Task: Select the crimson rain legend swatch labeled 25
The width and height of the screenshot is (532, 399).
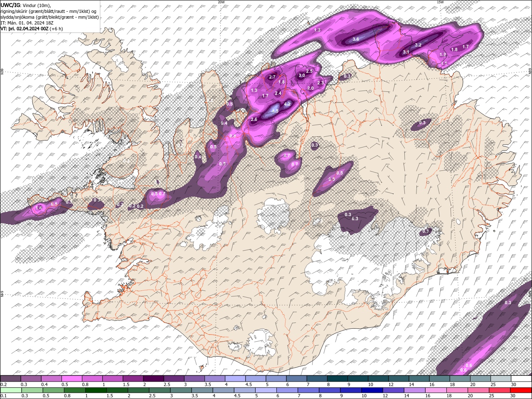Action: 500,390
